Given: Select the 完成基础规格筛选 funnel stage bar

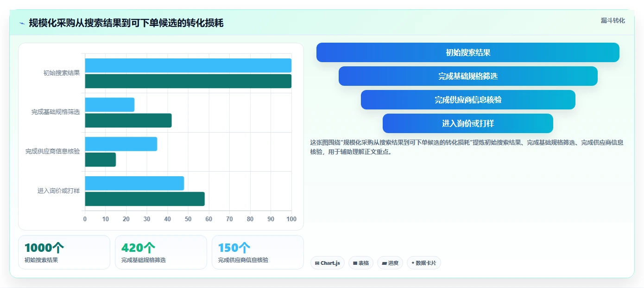Looking at the screenshot, I should click(x=468, y=76).
